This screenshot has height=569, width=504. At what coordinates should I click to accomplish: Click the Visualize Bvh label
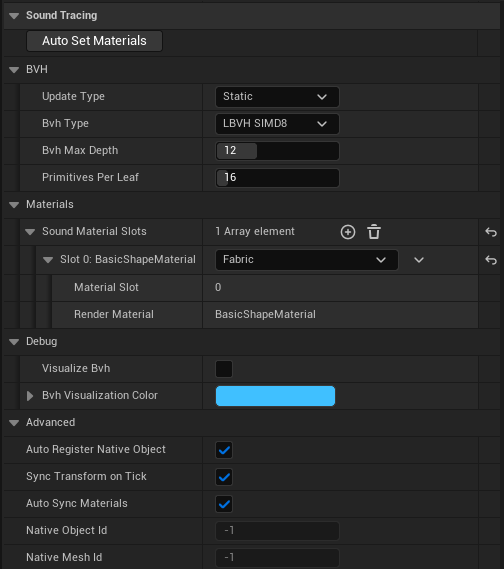coord(76,368)
